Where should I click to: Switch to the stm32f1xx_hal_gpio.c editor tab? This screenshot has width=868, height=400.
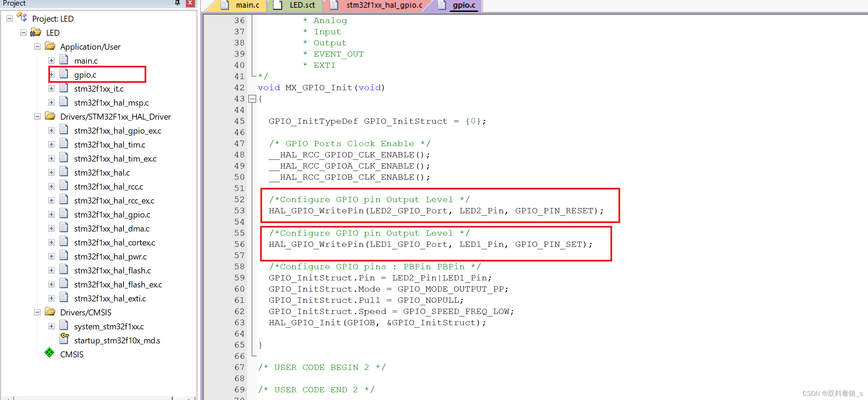point(377,5)
